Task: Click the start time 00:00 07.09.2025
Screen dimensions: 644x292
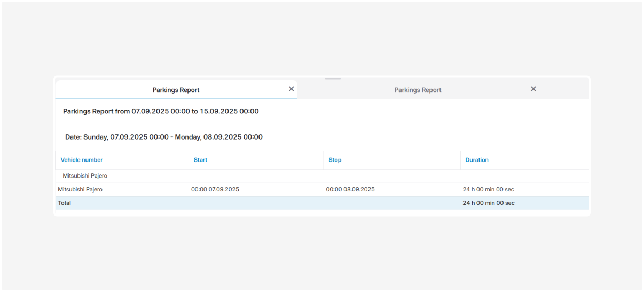Action: [x=215, y=189]
